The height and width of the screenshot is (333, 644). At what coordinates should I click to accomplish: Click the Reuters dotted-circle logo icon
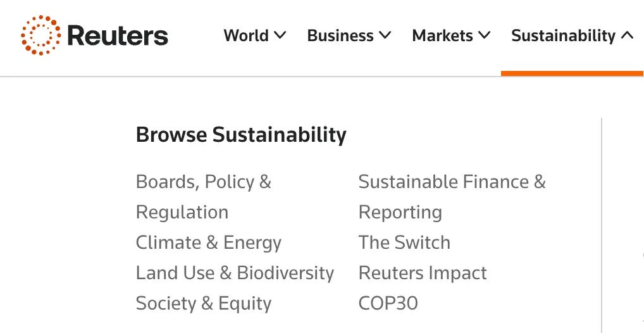[40, 35]
